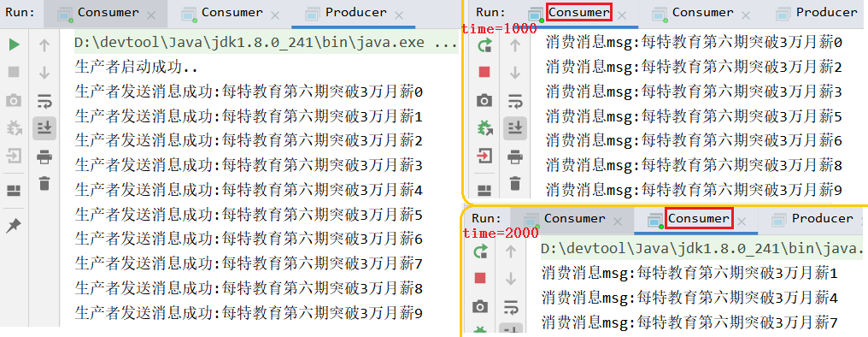Click the red Exit icon in the time=1000 panel

[x=484, y=157]
